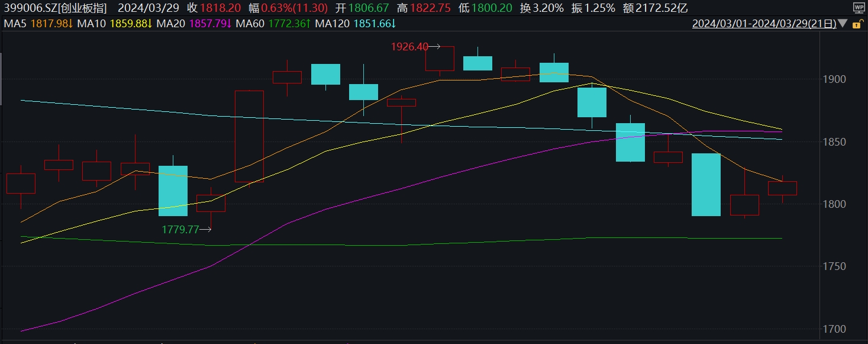Click the WP monitor icon
This screenshot has height=344, width=868.
click(858, 8)
